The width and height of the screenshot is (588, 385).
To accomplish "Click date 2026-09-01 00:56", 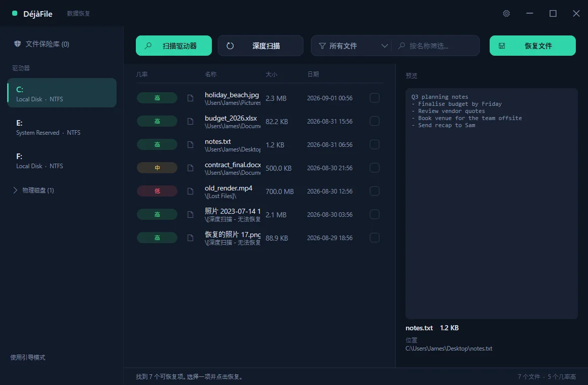I will tap(329, 98).
